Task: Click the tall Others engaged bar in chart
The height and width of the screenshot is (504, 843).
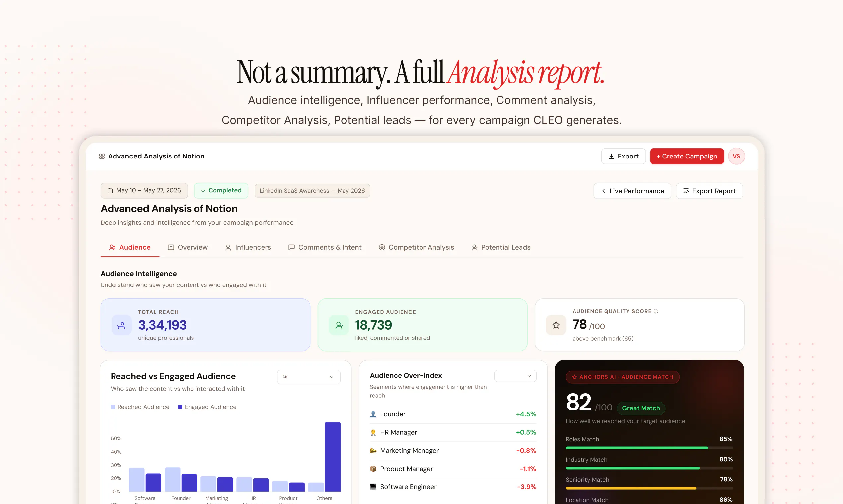Action: (x=333, y=457)
